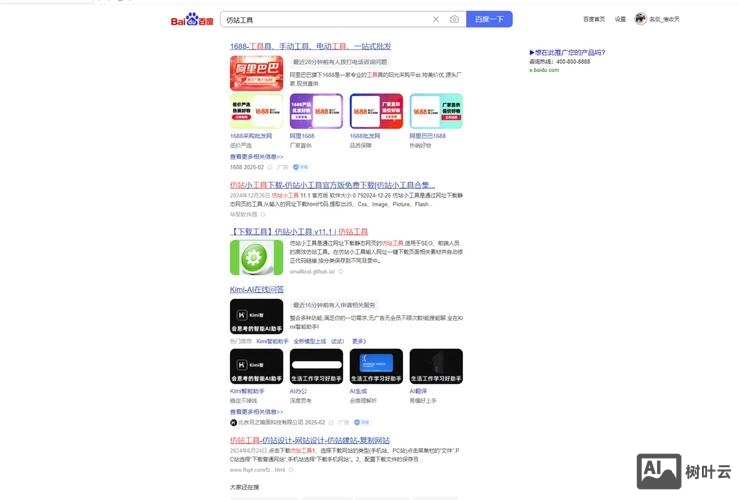Open the 1688-工具具 result title link
Image resolution: width=739 pixels, height=500 pixels.
(x=310, y=46)
